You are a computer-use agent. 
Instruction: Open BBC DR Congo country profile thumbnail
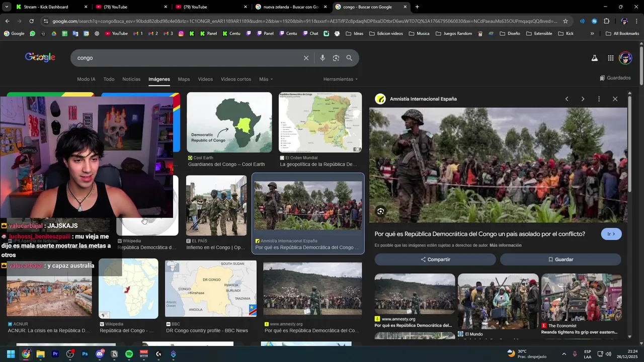[x=211, y=288]
